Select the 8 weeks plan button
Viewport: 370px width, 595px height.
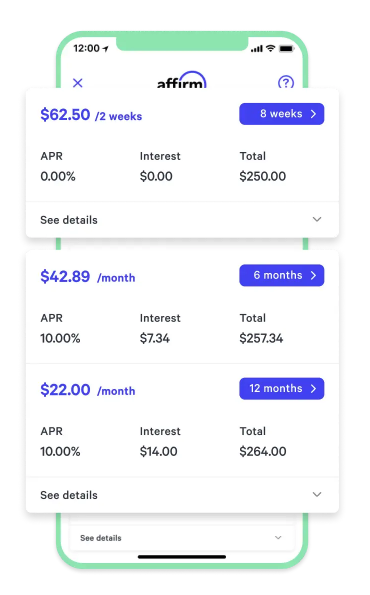(x=282, y=114)
